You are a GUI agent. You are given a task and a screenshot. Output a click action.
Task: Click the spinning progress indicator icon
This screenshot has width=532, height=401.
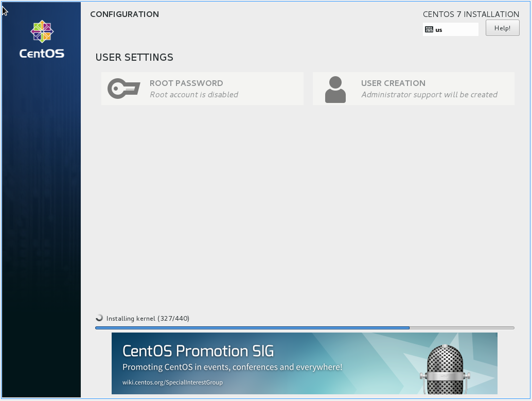pyautogui.click(x=99, y=318)
